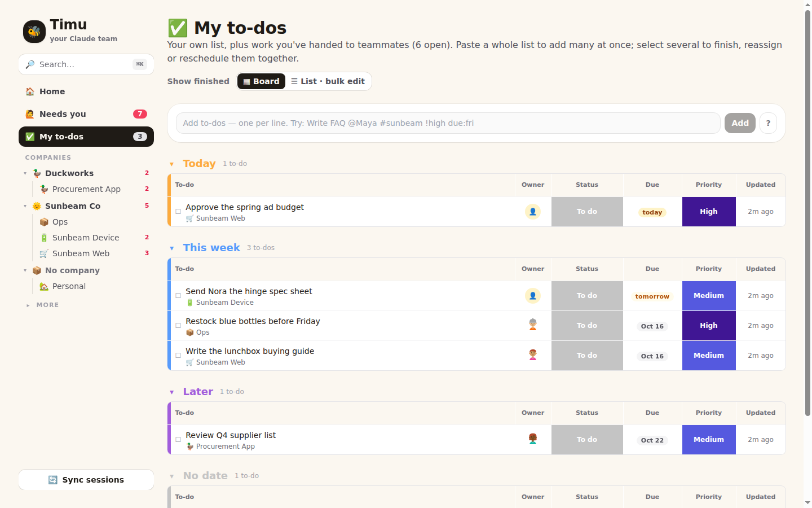Screen dimensions: 812x508
Task: Collapse the No date section
Action: pos(172,476)
